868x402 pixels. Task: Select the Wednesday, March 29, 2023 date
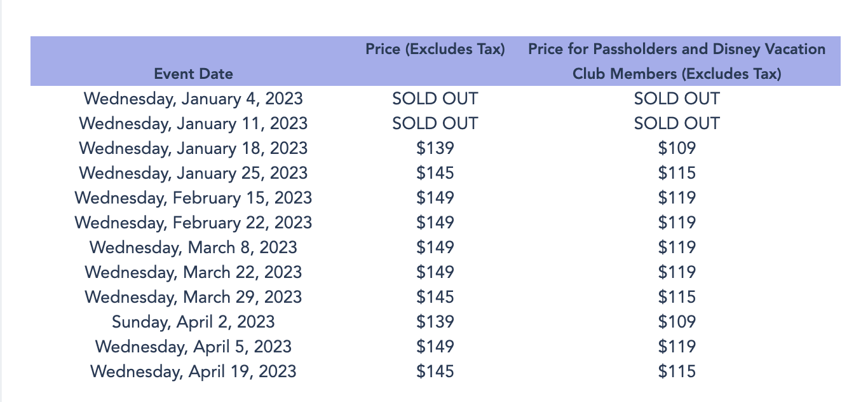[x=193, y=297]
